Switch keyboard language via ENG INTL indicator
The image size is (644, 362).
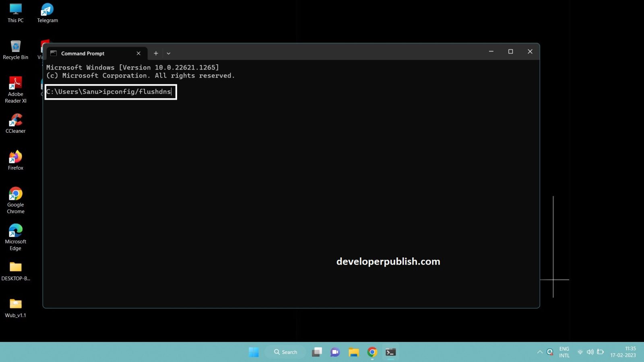tap(564, 352)
